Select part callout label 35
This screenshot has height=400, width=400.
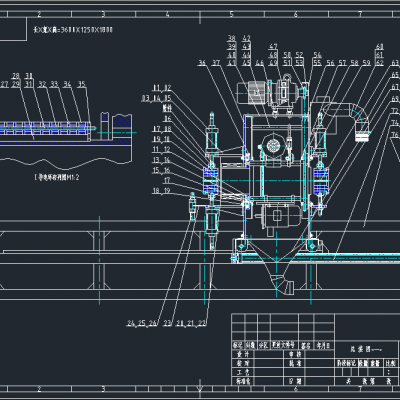click(x=82, y=84)
